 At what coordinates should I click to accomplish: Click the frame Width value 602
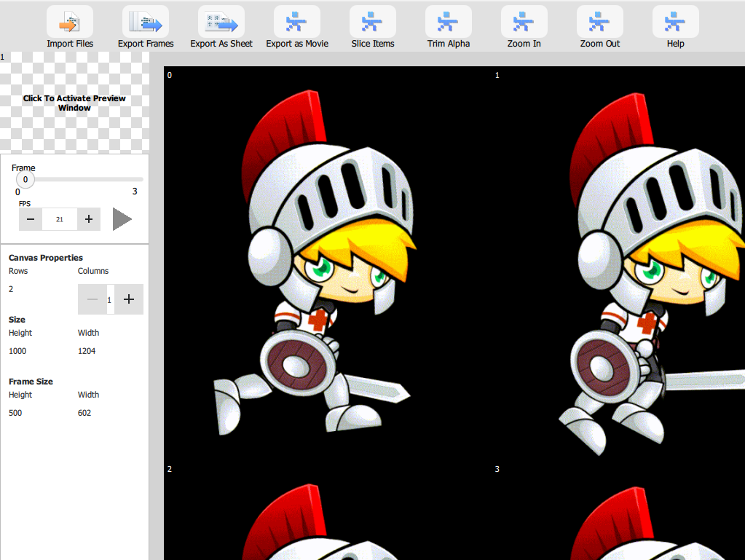(x=84, y=413)
